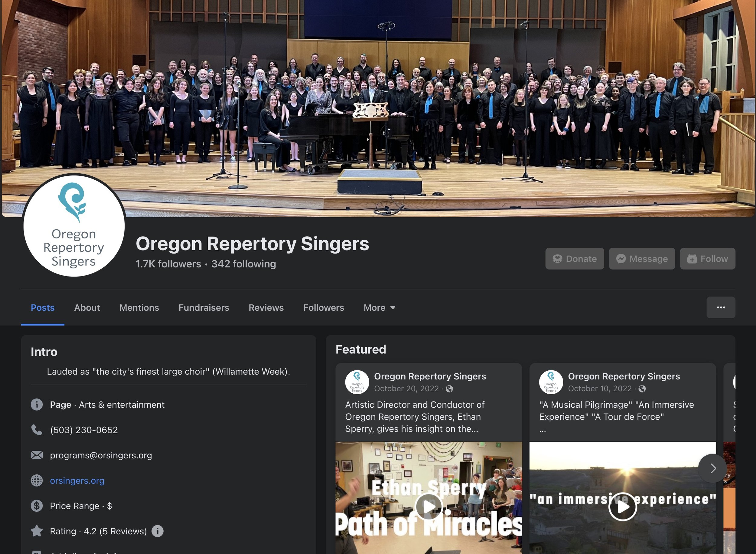Viewport: 756px width, 554px height.
Task: Click the Page info icon in Intro
Action: [37, 405]
